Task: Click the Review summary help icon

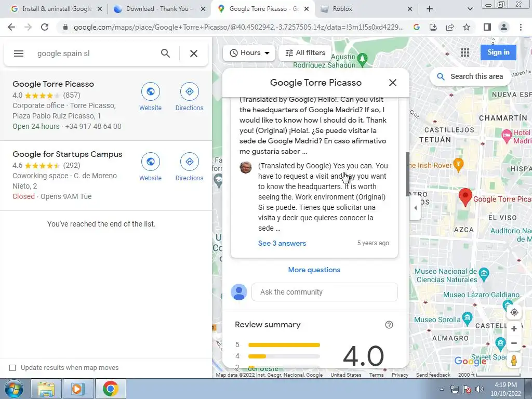Action: tap(389, 325)
